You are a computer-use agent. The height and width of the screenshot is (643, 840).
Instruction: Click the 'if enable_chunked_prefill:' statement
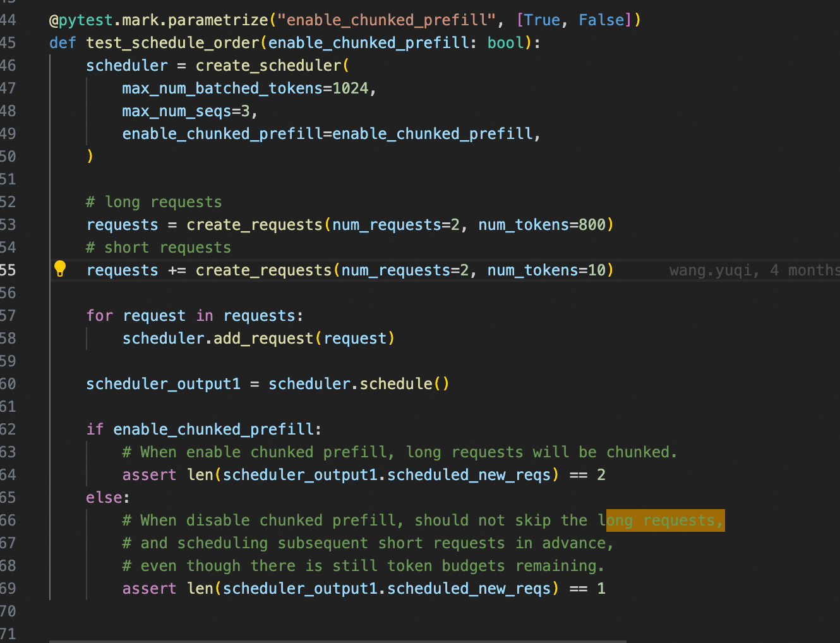point(204,430)
